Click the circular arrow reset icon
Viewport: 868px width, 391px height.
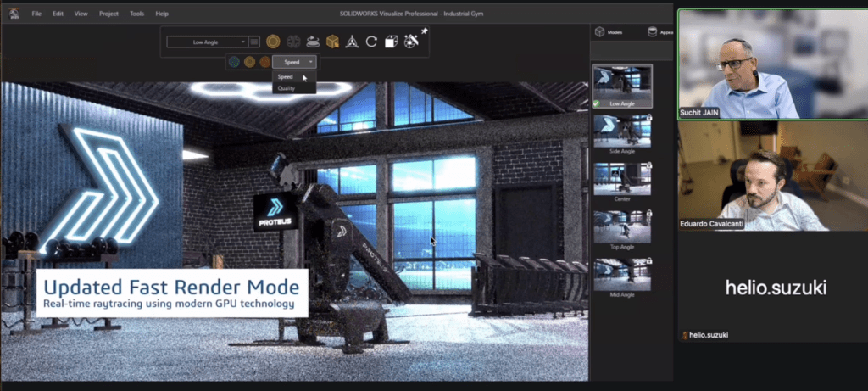point(371,41)
